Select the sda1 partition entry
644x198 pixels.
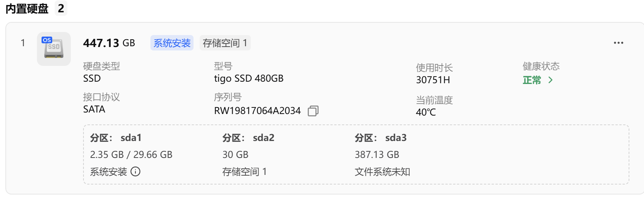pyautogui.click(x=131, y=138)
